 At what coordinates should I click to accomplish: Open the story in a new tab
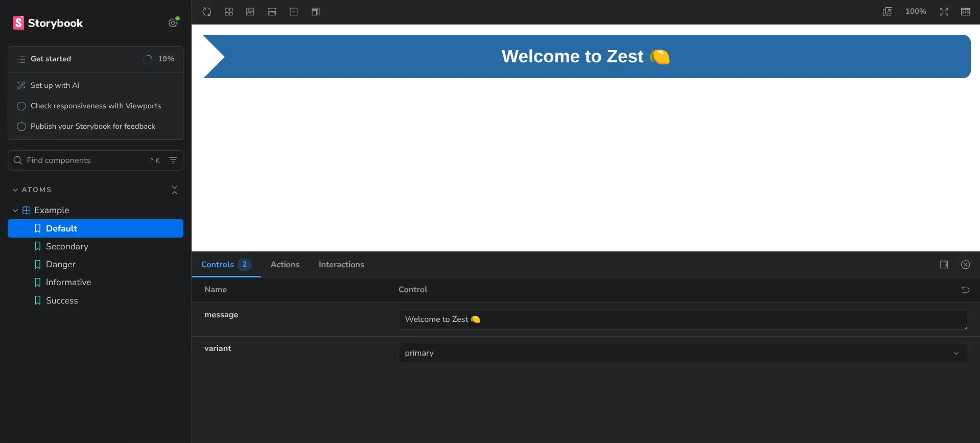pyautogui.click(x=888, y=12)
